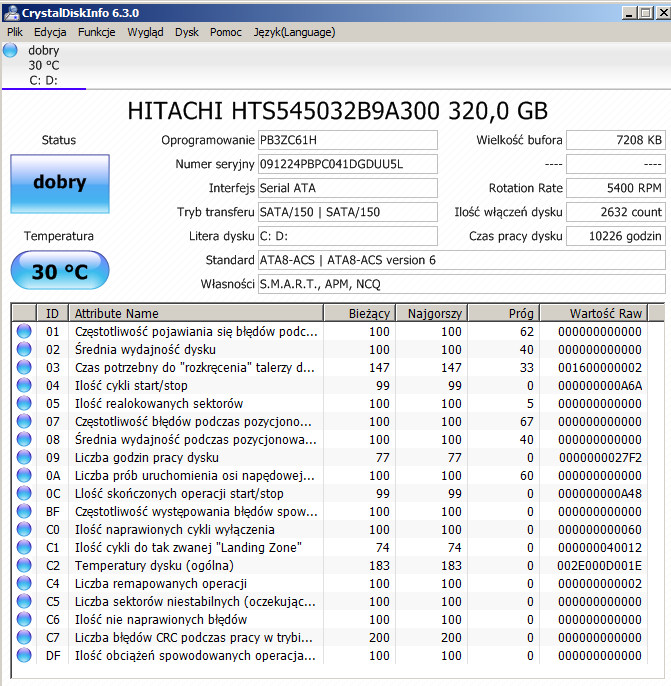
Task: Click the Czas pracy dysku value 10226 godzin
Action: pyautogui.click(x=616, y=236)
